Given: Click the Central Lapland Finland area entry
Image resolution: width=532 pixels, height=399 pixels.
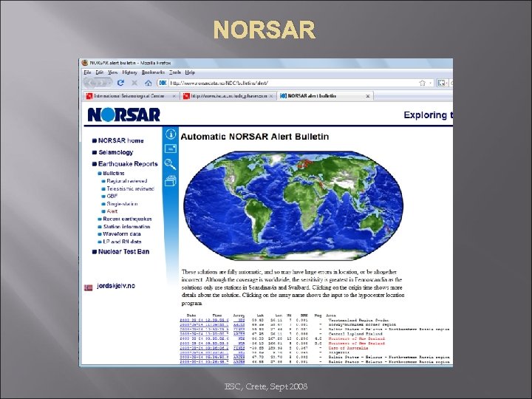Looking at the screenshot, I should pos(355,334).
